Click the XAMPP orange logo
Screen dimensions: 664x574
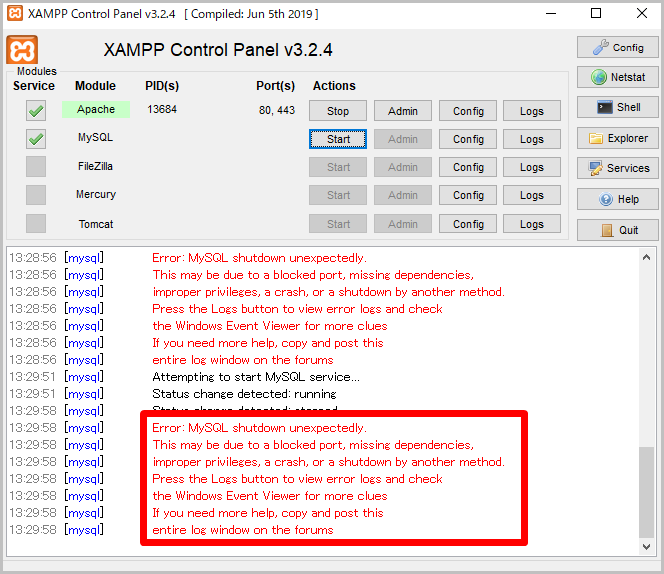pyautogui.click(x=22, y=50)
